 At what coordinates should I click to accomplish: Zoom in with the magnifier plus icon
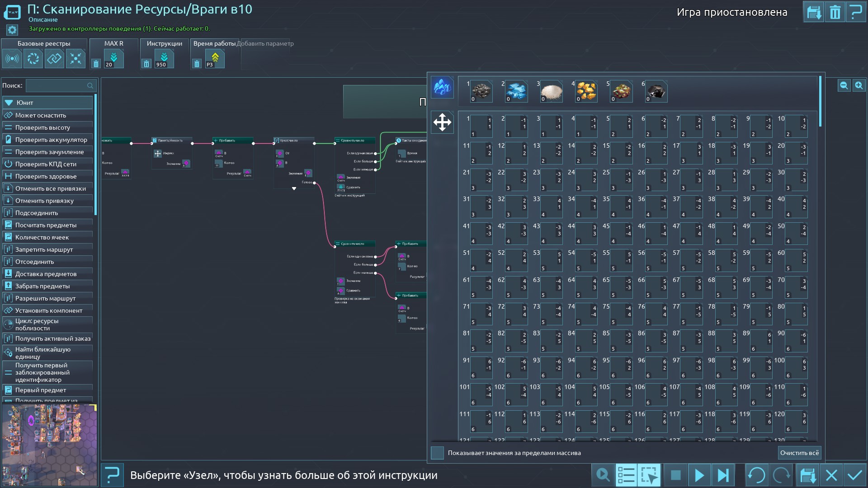859,85
